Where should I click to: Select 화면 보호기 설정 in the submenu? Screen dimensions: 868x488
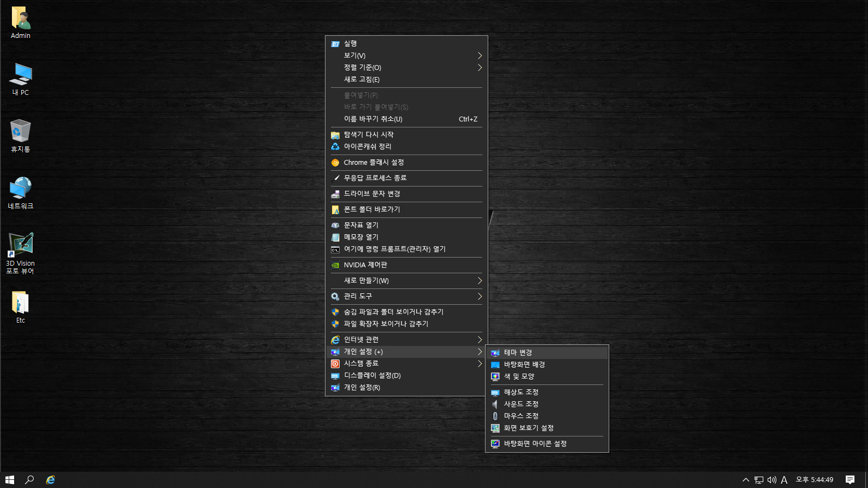547,428
